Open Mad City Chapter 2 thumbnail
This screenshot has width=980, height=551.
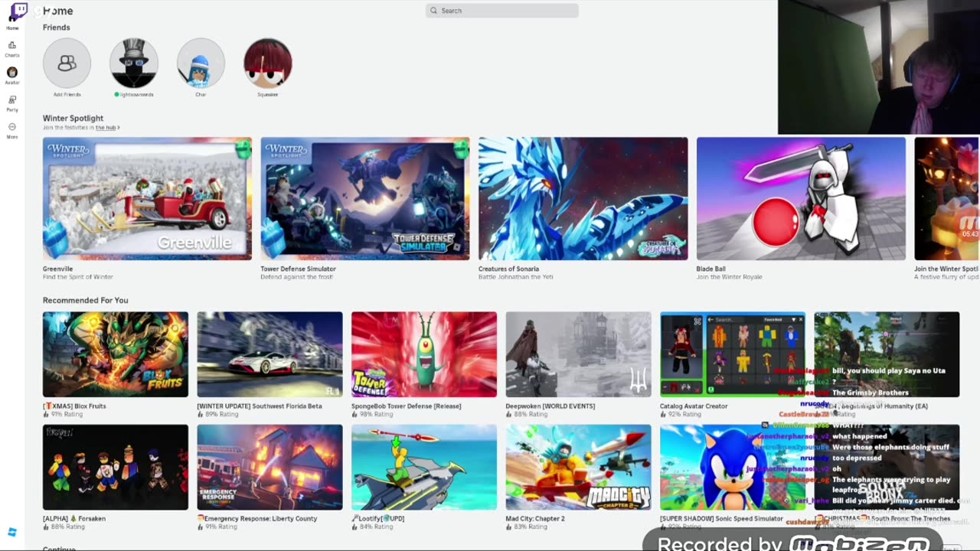578,467
